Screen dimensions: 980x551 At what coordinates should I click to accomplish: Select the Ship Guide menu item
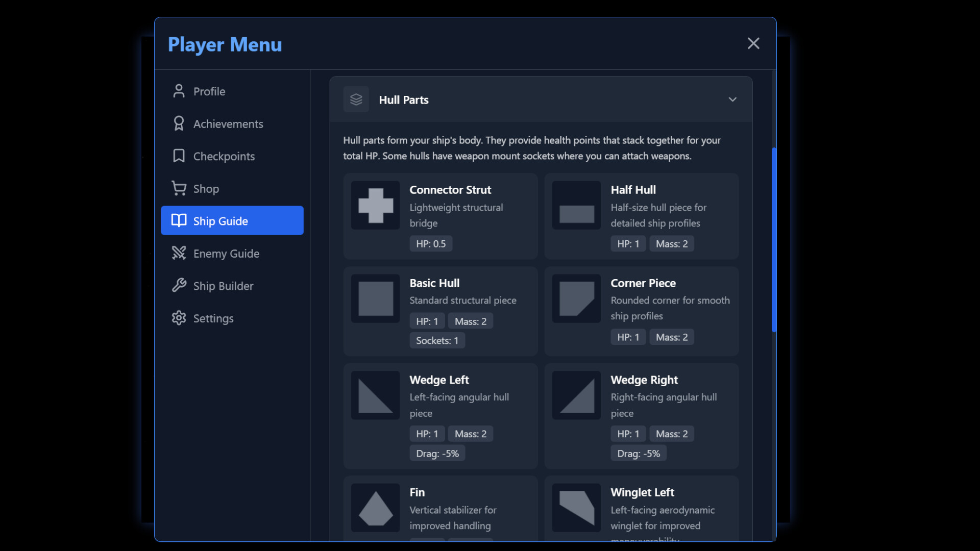[x=232, y=221]
